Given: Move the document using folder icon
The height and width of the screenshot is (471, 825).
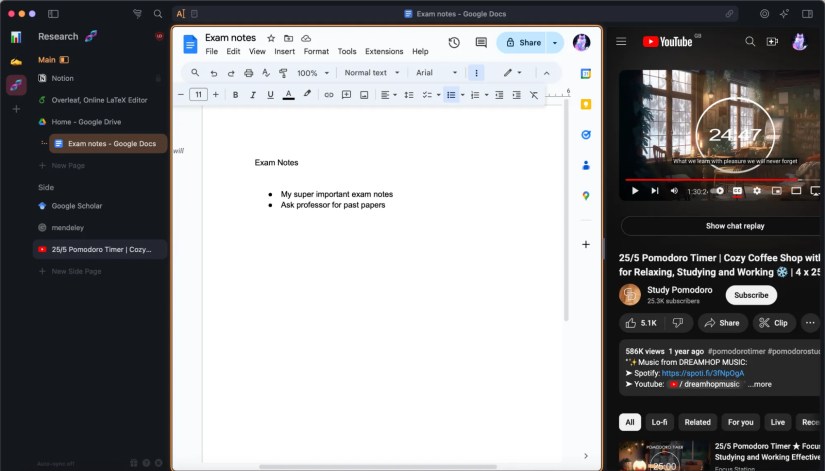Looking at the screenshot, I should point(288,38).
